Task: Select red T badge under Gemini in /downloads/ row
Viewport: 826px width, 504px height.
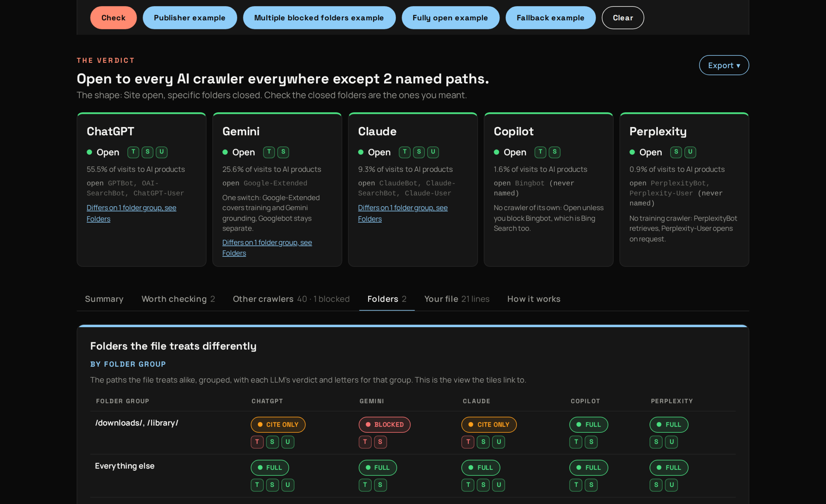Action: pyautogui.click(x=365, y=442)
